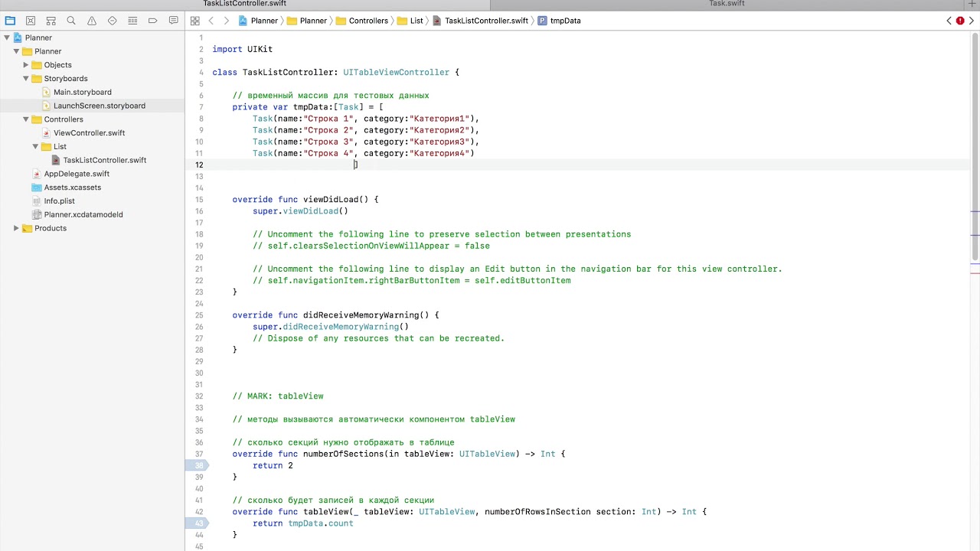Click the red error indicator icon
The width and height of the screenshot is (980, 551).
tap(960, 21)
